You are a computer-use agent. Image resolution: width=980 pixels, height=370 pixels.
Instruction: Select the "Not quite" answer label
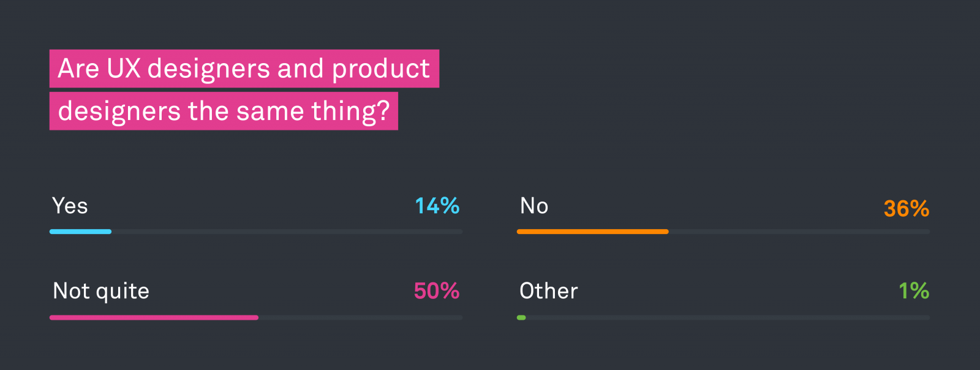tap(101, 291)
